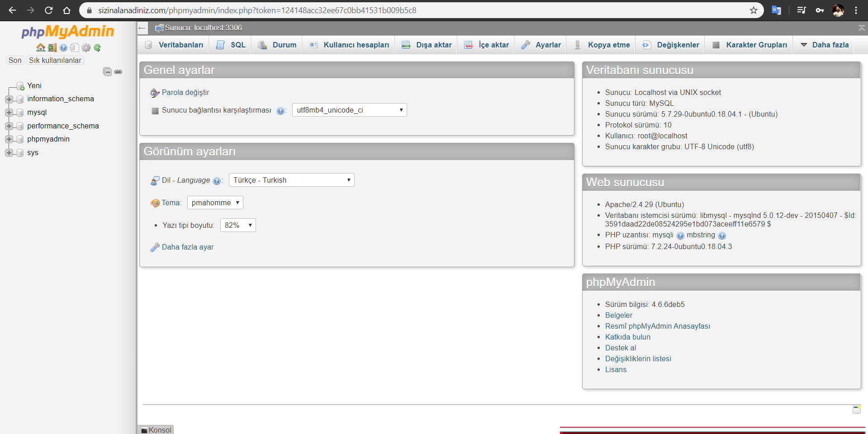868x434 pixels.
Task: Click Katkıda bulun link
Action: tap(628, 337)
